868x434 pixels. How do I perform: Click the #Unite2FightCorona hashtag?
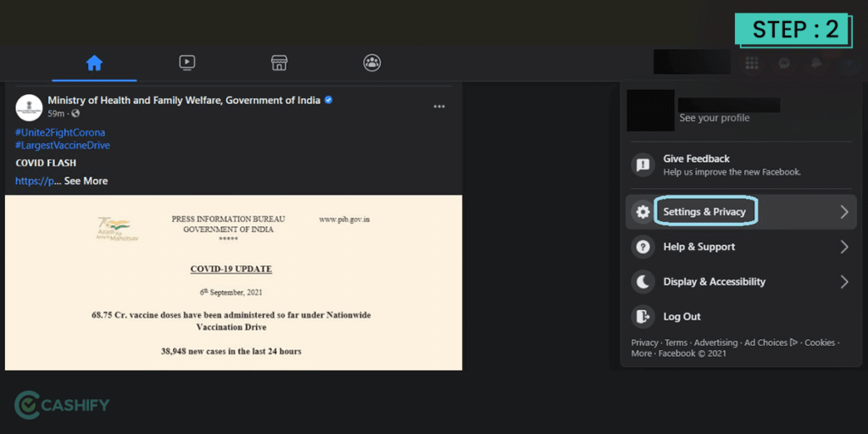pyautogui.click(x=60, y=133)
